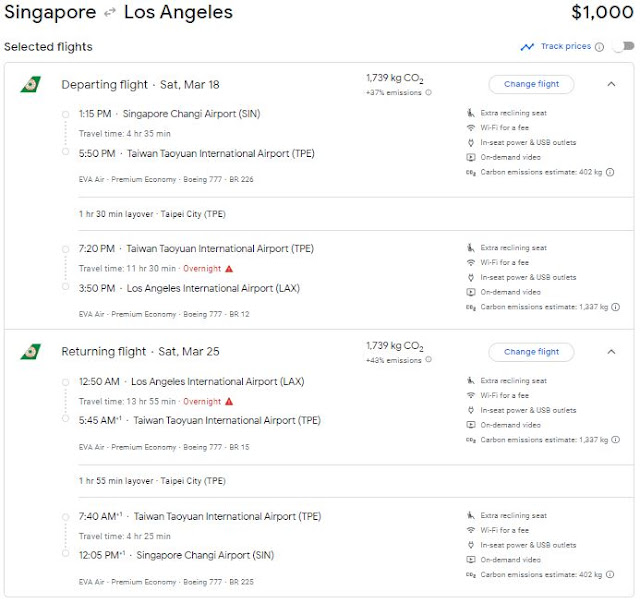
Task: Click the Overnight warning icon on BR 12
Action: [x=229, y=268]
